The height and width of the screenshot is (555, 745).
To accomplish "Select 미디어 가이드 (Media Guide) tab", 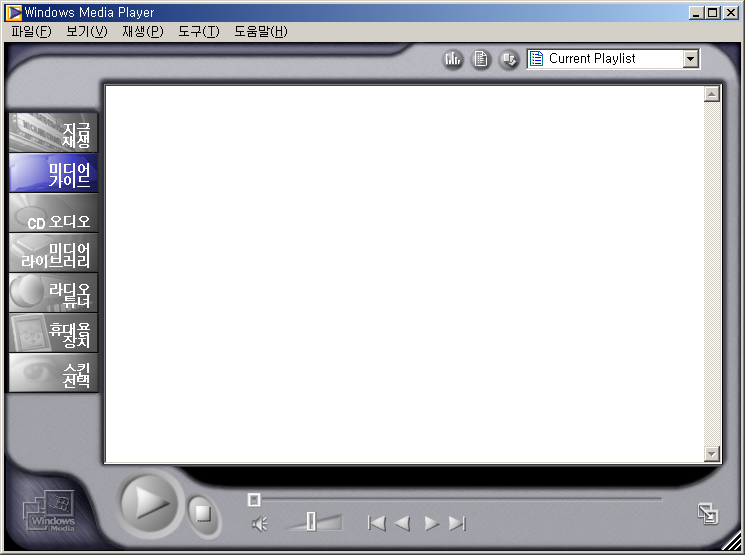I will (53, 172).
